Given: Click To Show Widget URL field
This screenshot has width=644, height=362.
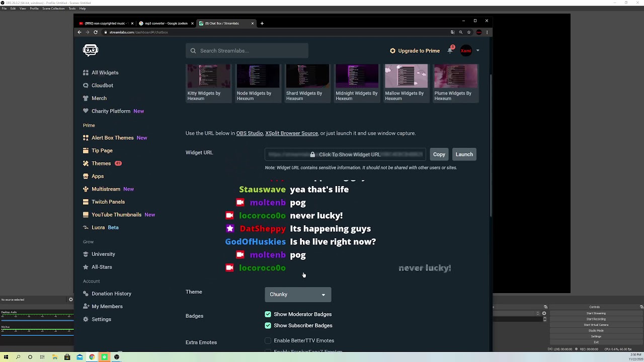Looking at the screenshot, I should pos(346,154).
